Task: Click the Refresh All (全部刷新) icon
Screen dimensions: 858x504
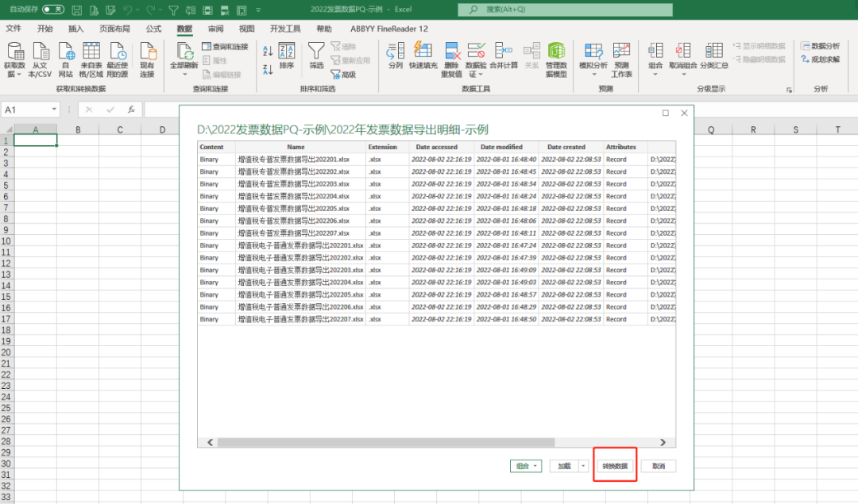Action: (184, 52)
